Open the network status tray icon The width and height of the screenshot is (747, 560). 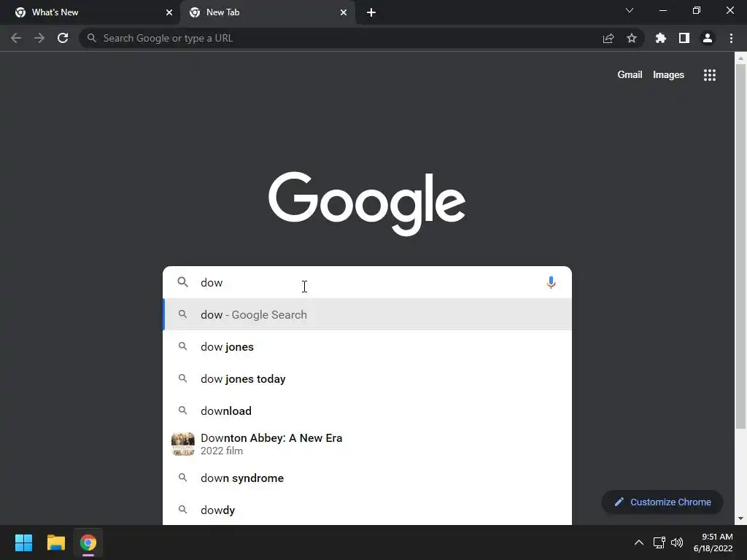click(659, 542)
